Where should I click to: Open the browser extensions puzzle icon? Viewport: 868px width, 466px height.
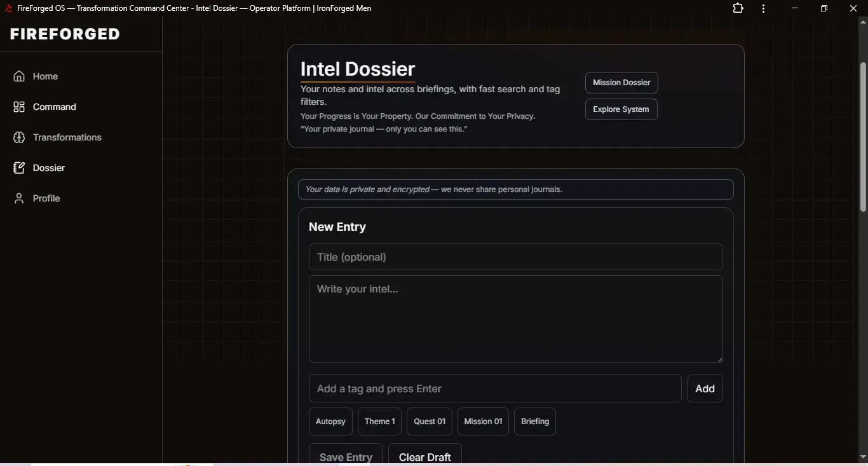tap(738, 8)
